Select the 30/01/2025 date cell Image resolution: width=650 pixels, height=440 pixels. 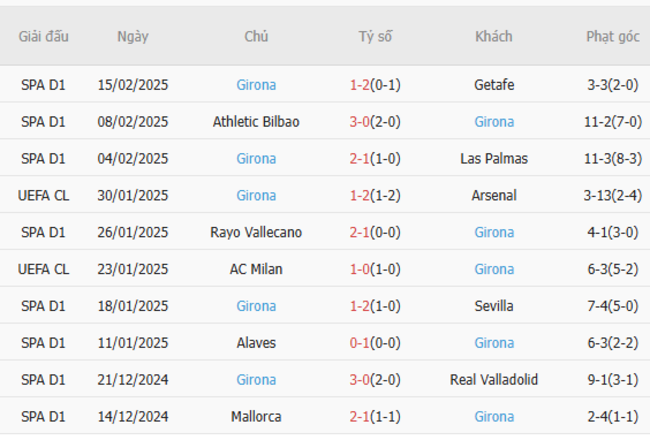point(132,196)
